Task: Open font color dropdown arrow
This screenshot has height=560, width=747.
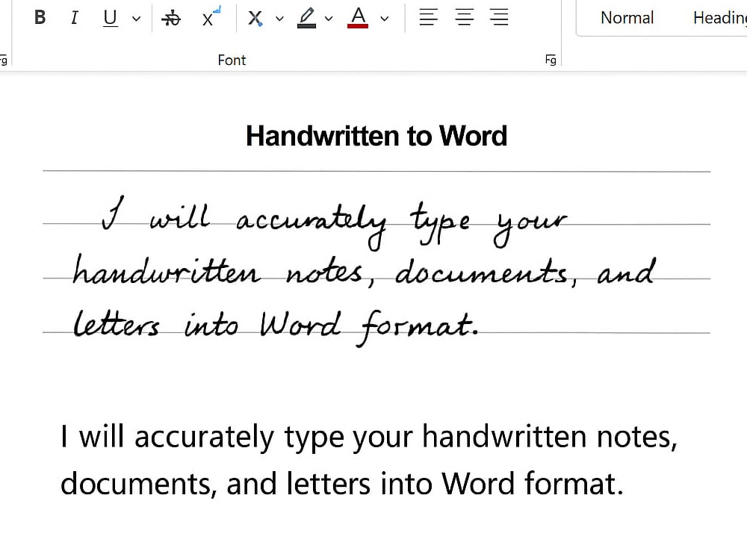Action: (x=385, y=19)
